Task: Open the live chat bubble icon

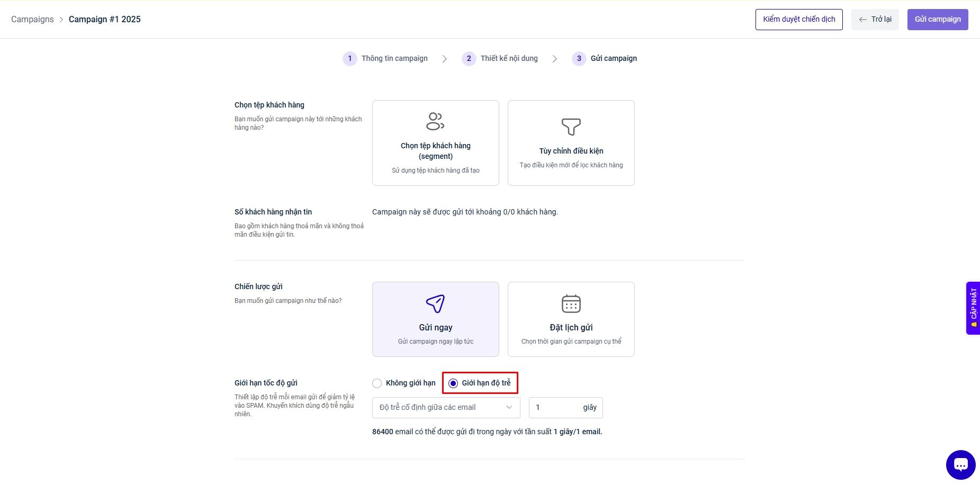Action: point(960,465)
